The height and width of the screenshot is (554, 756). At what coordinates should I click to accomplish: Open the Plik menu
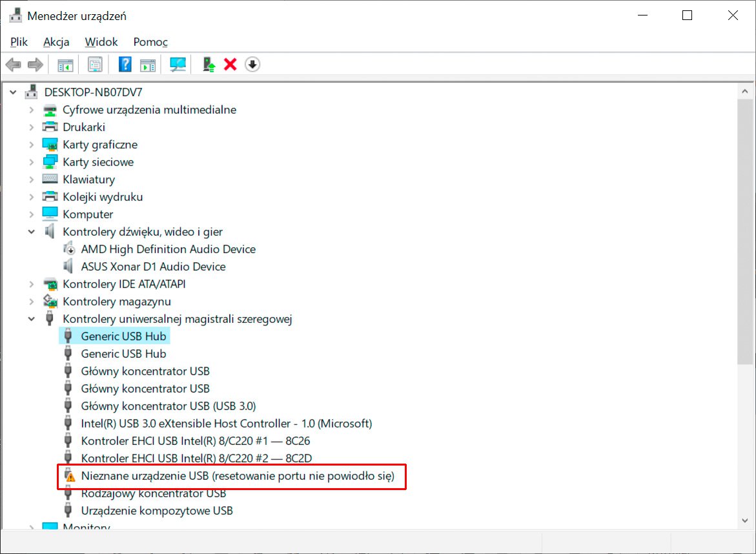(19, 42)
